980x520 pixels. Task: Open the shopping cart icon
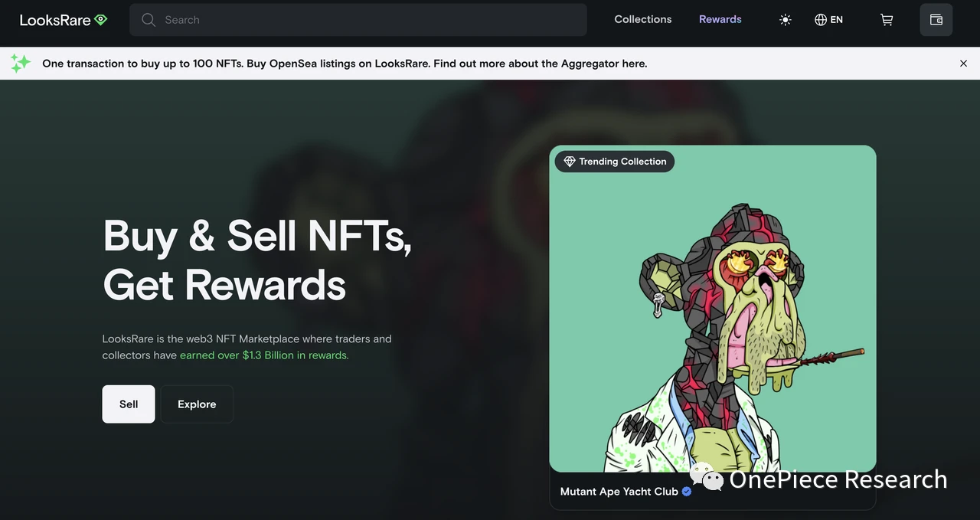[x=887, y=20]
